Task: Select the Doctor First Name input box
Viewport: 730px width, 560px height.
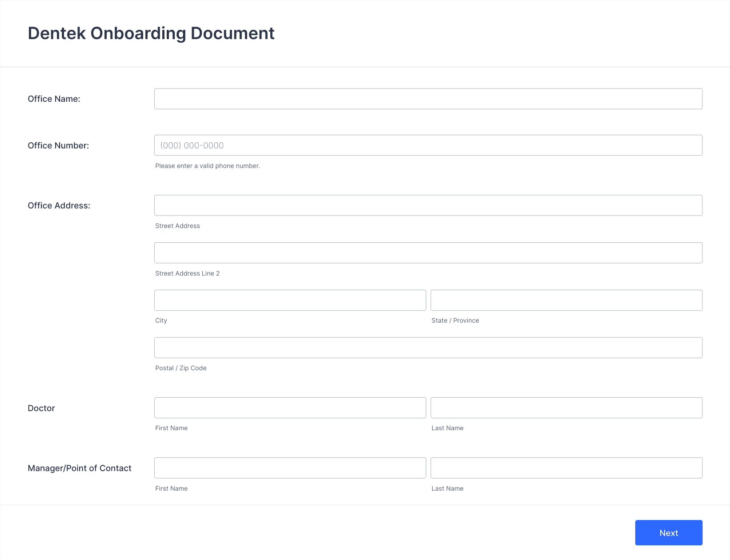Action: pos(290,408)
